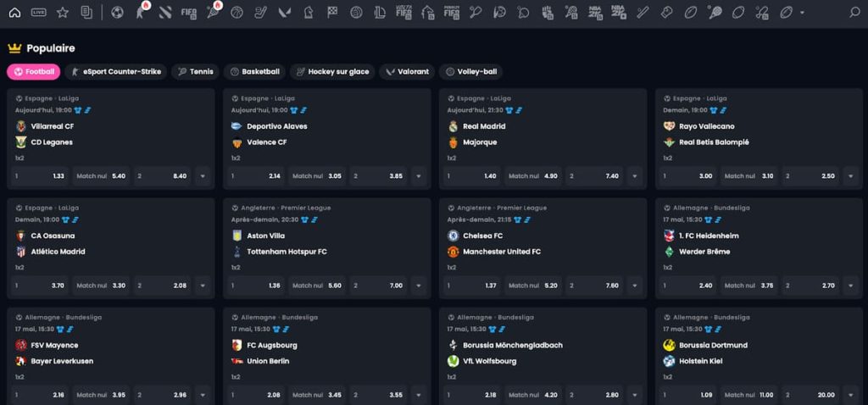Viewport: 868px width, 405px height.
Task: Expand more markets for 1. FC Heidenheim match
Action: pyautogui.click(x=851, y=286)
